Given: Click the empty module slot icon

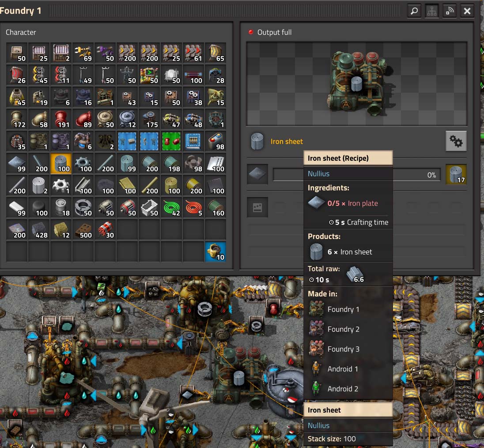Looking at the screenshot, I should click(257, 207).
